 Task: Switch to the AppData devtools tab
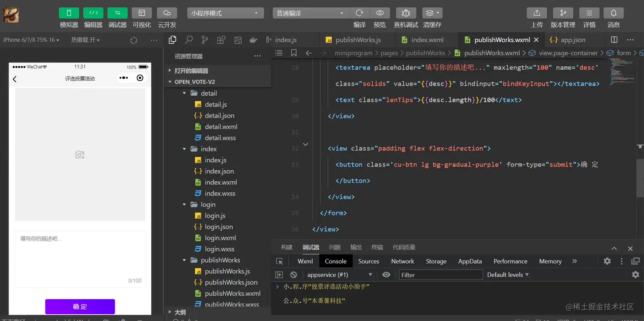(470, 261)
